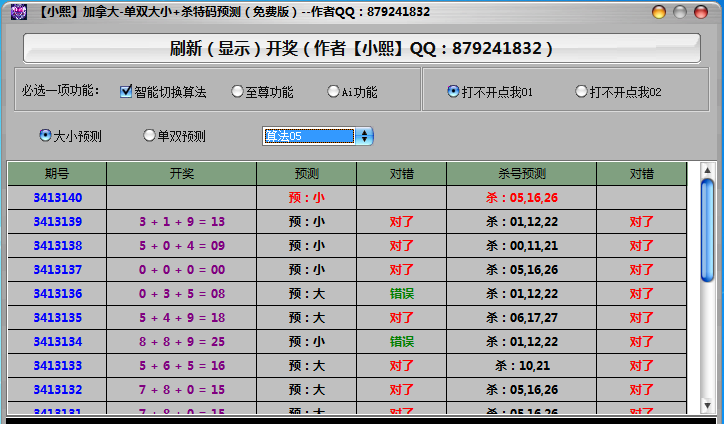Click the orange minimize window button
Image resolution: width=724 pixels, height=424 pixels.
[x=659, y=12]
